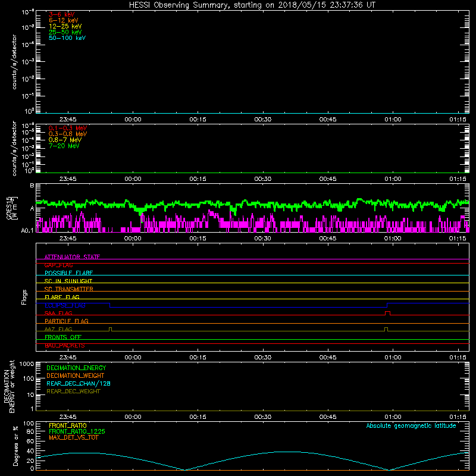Select the 12-25 keV legend label
476x476 pixels.
pos(65,26)
